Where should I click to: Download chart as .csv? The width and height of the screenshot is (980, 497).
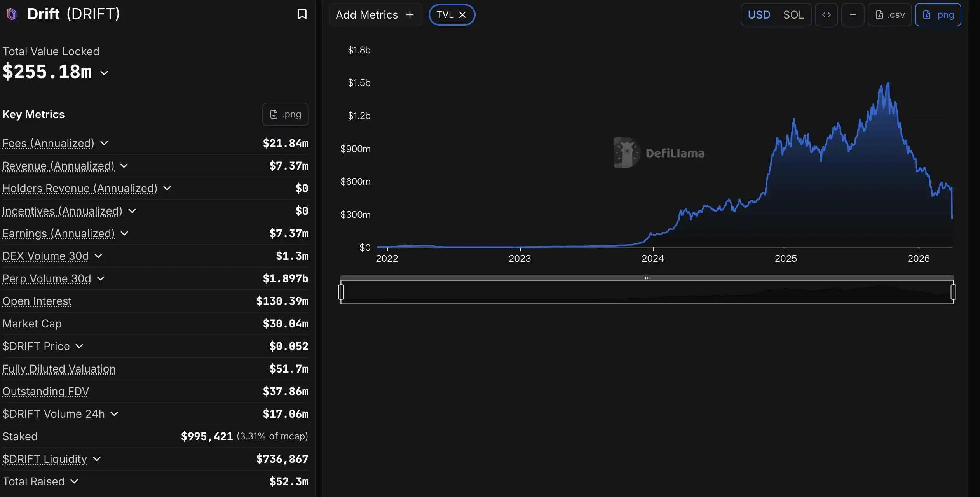pos(890,15)
